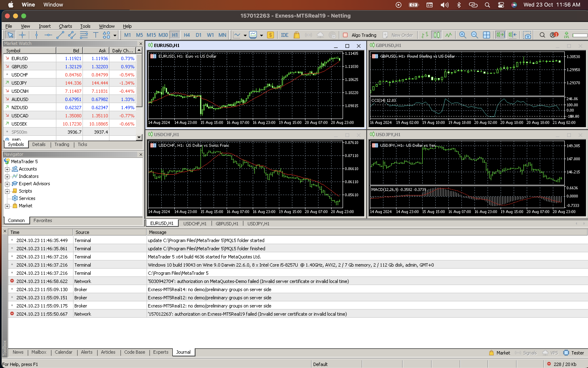
Task: Click the chart templates icon
Action: [x=253, y=35]
